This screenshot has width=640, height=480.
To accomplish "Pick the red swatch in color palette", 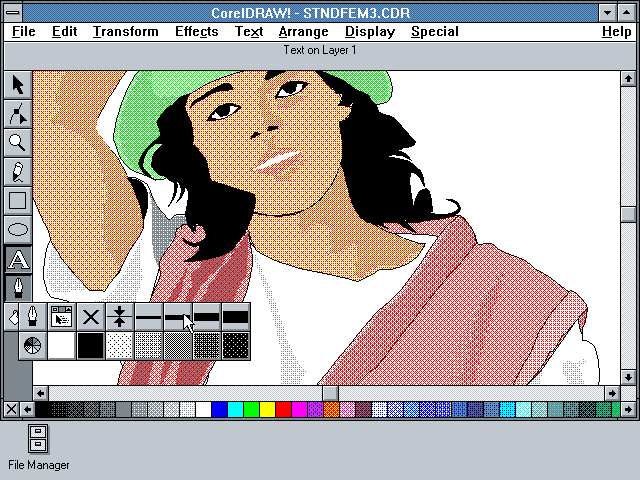I will pyautogui.click(x=283, y=409).
